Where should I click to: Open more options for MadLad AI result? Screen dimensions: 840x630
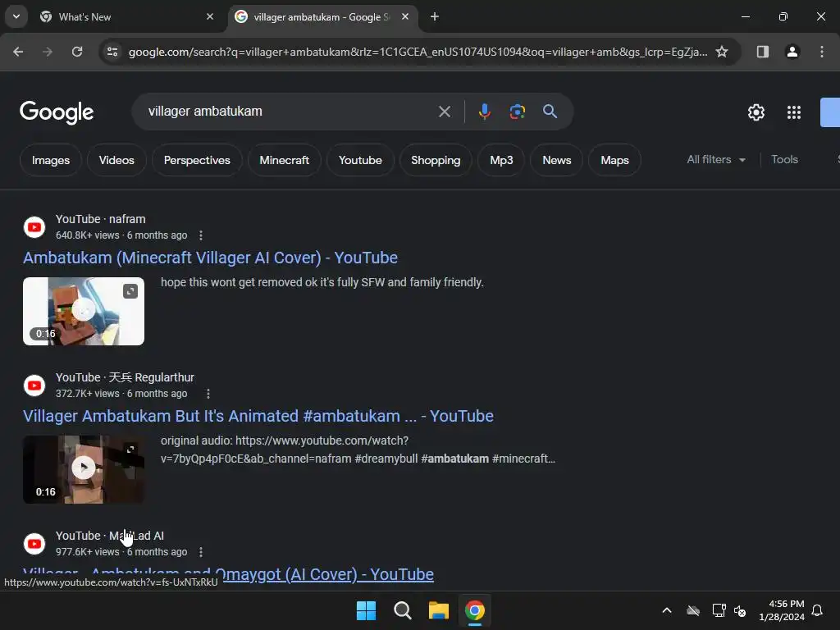(x=201, y=552)
